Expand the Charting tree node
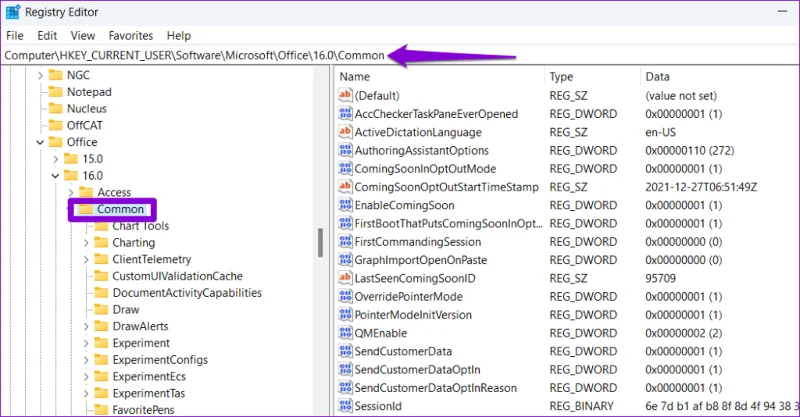 pos(86,243)
